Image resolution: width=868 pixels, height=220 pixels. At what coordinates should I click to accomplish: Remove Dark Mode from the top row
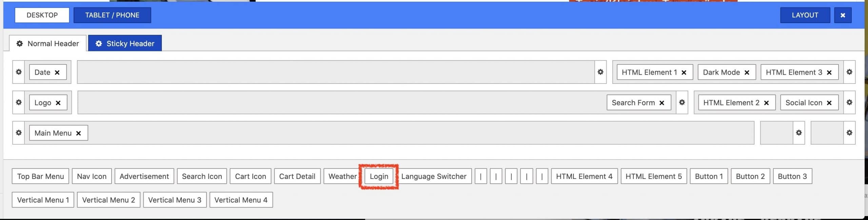747,72
